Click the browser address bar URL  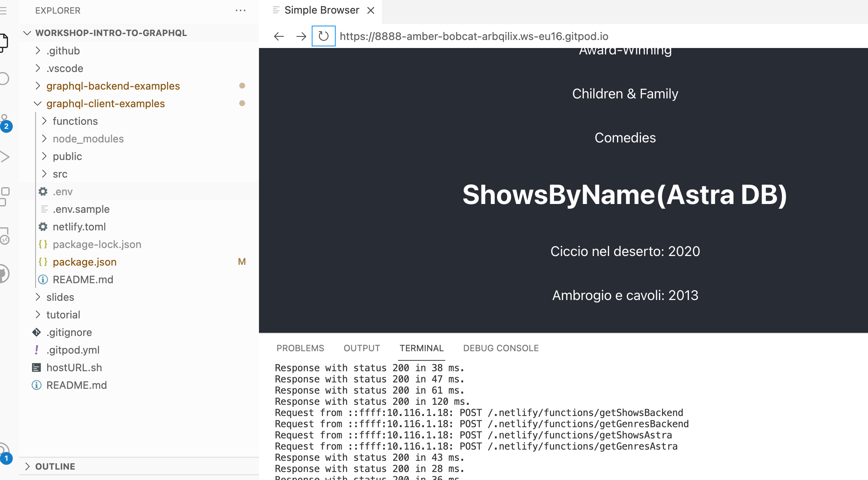(474, 36)
